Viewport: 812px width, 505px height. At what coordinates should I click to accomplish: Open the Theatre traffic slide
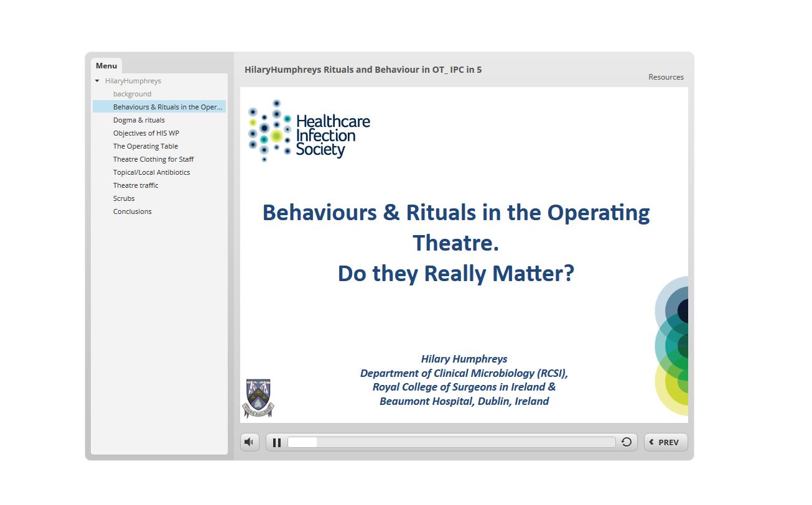(x=136, y=185)
